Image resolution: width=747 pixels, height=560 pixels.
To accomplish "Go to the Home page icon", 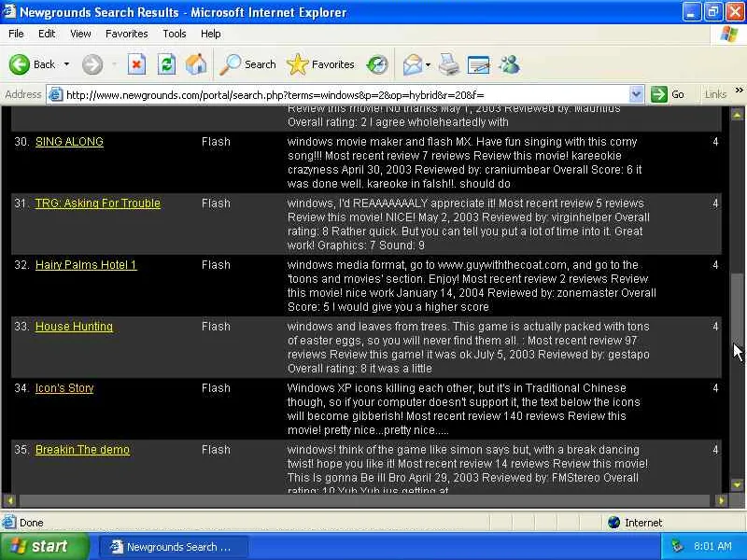I will pos(196,64).
